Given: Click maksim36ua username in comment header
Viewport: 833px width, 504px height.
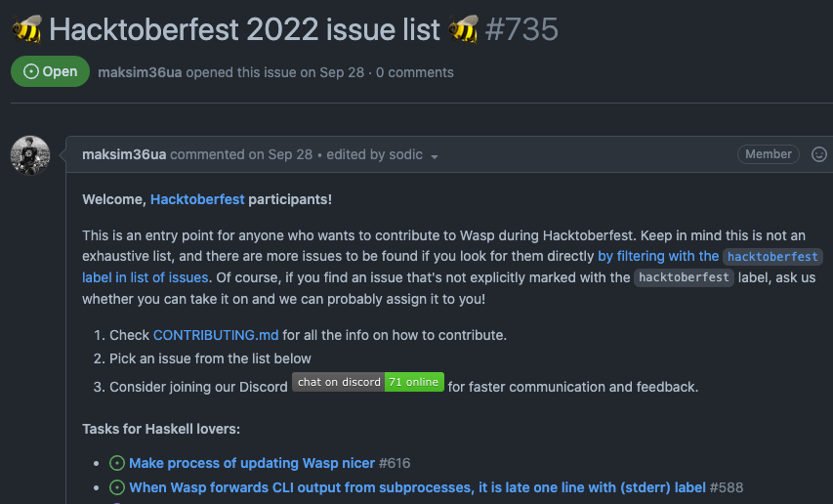Looking at the screenshot, I should tap(124, 154).
